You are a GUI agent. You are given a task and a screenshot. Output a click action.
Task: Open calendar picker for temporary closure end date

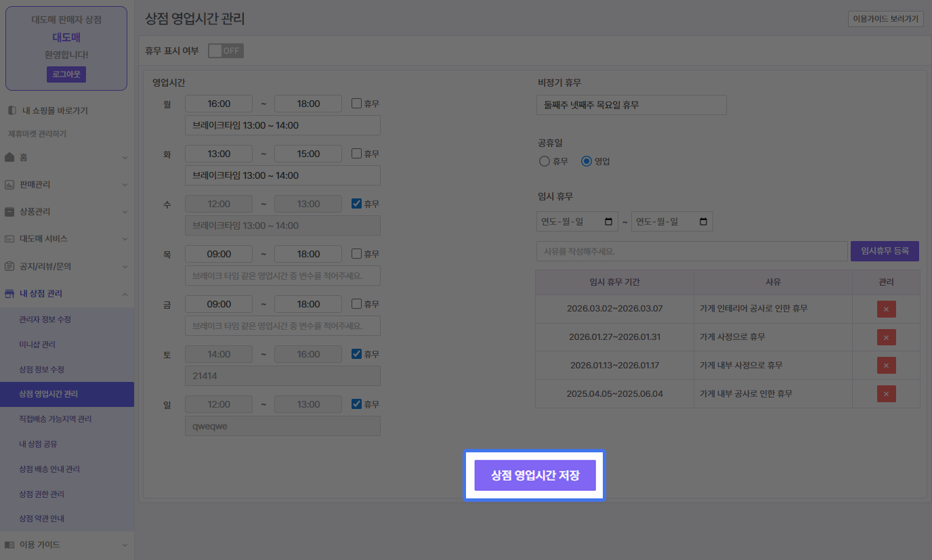click(703, 221)
